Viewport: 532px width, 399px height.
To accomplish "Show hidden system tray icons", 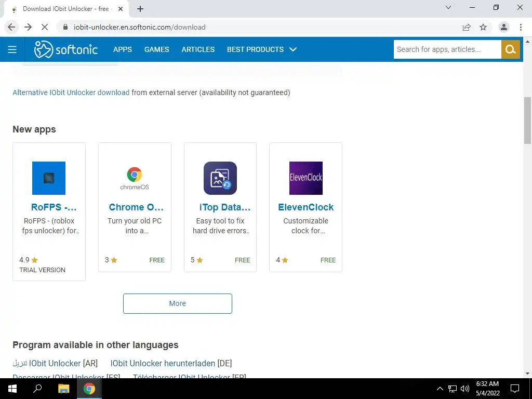I will [x=440, y=389].
